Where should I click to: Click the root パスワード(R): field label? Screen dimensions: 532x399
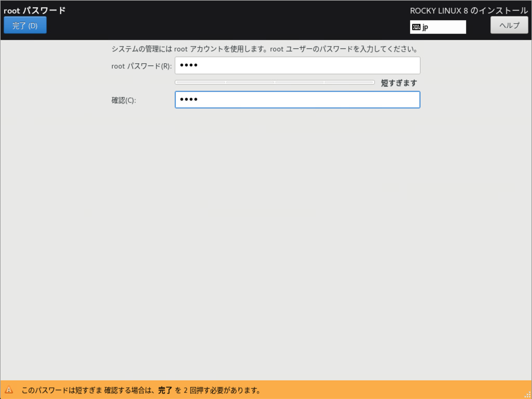coord(141,66)
